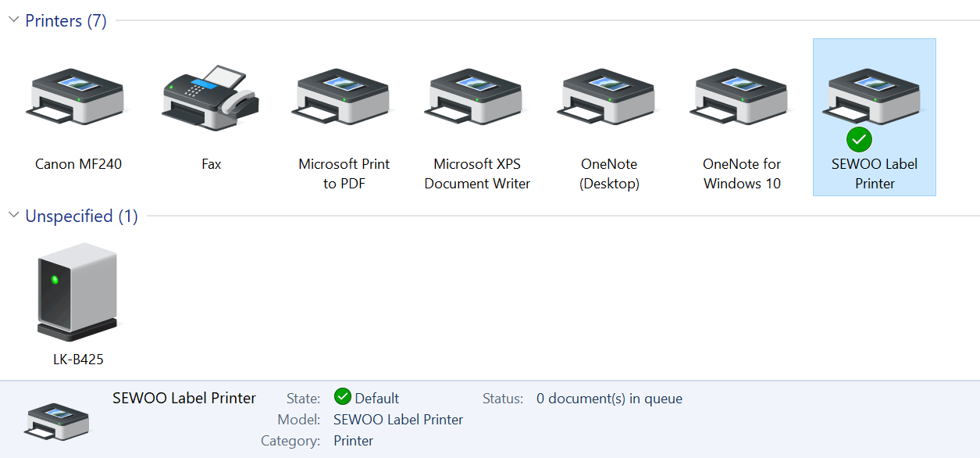Click the OneNote for Windows 10 label

742,174
